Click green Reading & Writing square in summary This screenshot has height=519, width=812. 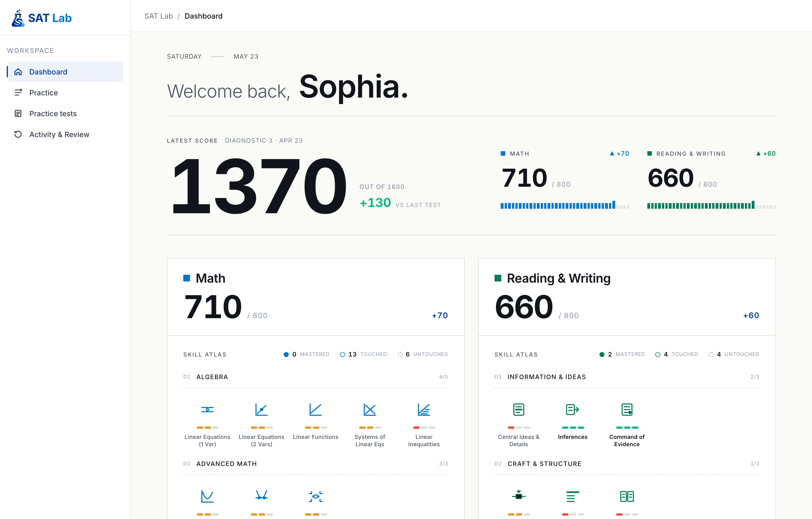pyautogui.click(x=649, y=153)
